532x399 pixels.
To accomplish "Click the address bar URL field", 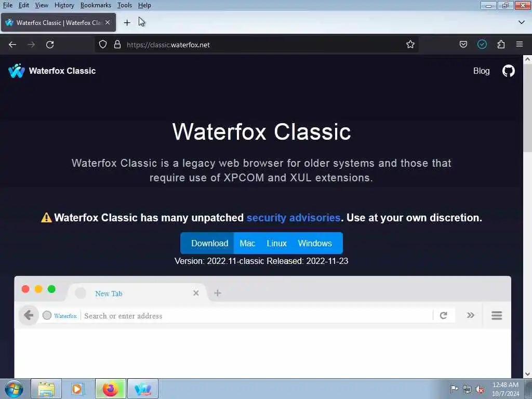I will click(256, 45).
